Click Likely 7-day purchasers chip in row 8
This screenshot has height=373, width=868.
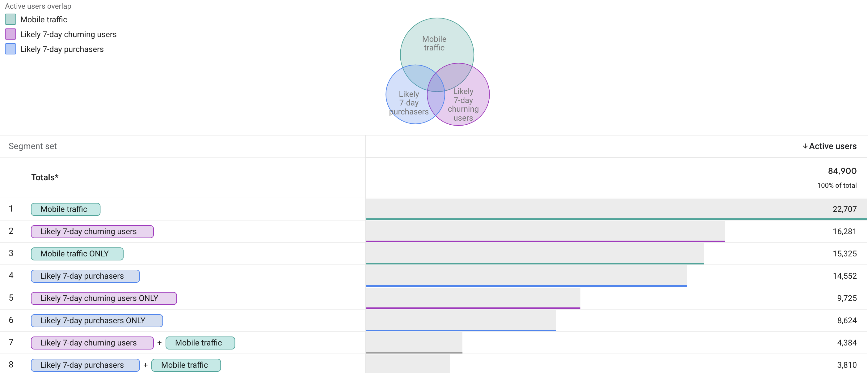pyautogui.click(x=85, y=365)
